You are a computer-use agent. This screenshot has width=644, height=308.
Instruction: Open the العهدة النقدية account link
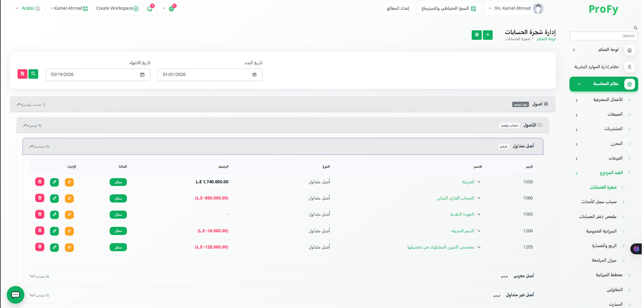(462, 214)
